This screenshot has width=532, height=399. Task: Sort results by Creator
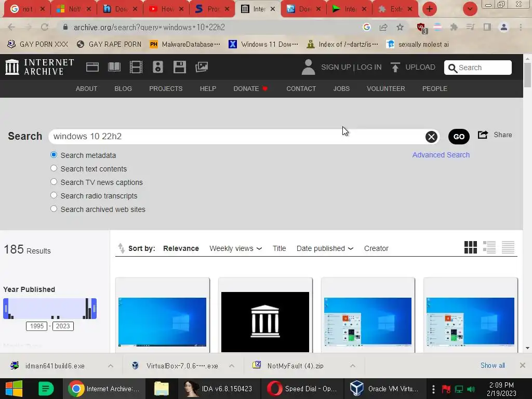(376, 248)
